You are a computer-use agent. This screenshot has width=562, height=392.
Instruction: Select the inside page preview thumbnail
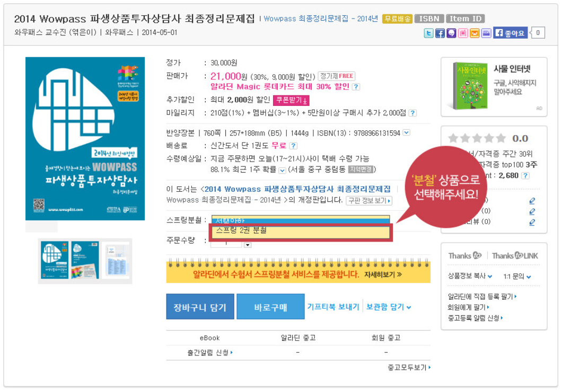tap(116, 260)
